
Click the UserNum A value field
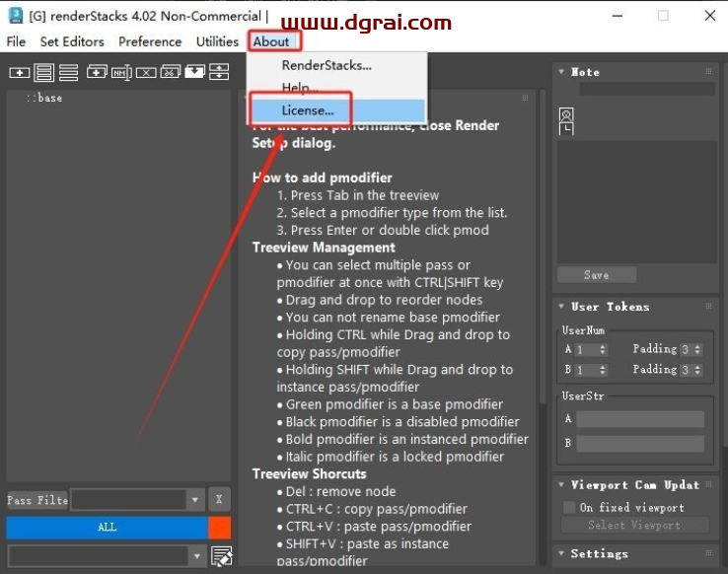point(586,349)
